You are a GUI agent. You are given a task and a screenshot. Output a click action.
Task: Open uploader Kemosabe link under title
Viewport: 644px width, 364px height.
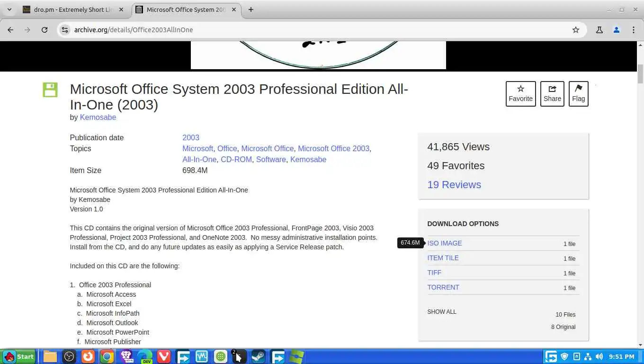click(98, 117)
